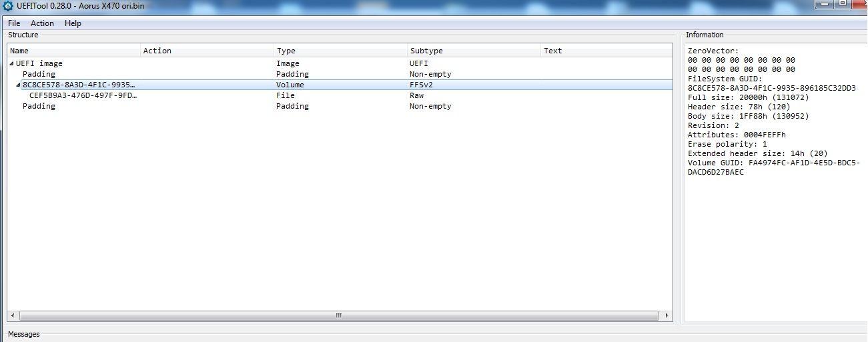Click the Text column header
Screen dimensions: 868x342
tap(606, 51)
